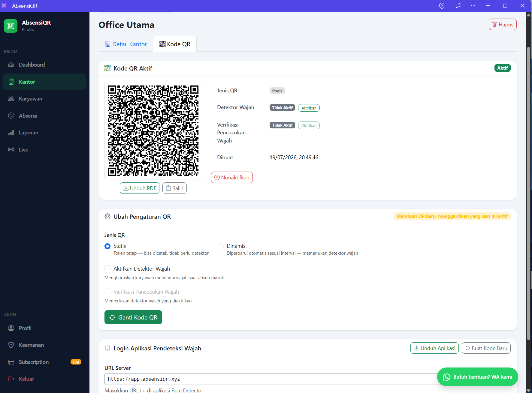Select the Dinamis radio option
This screenshot has width=532, height=393.
click(x=221, y=246)
